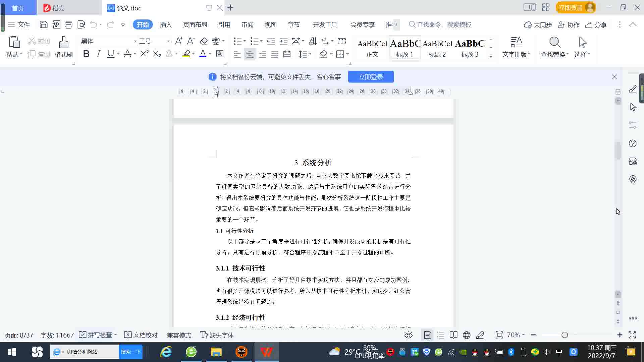This screenshot has height=362, width=644.
Task: Click Find and Replace magnifier icon
Action: pyautogui.click(x=555, y=42)
